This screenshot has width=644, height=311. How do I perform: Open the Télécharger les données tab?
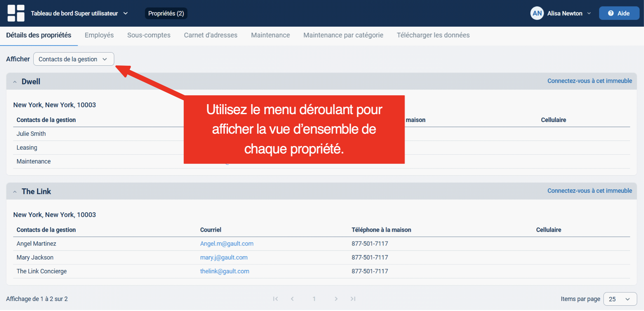click(x=433, y=35)
